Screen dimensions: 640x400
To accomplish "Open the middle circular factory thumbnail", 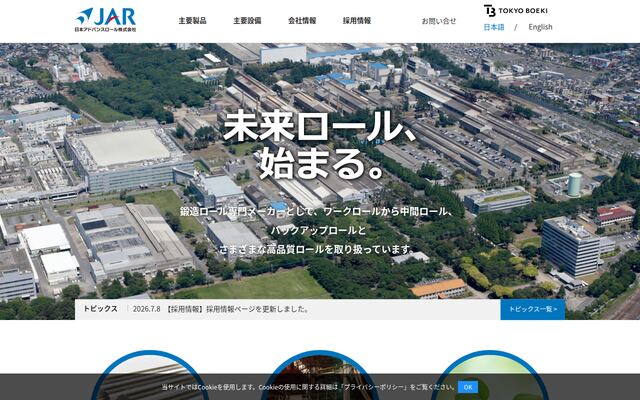I will (320, 376).
